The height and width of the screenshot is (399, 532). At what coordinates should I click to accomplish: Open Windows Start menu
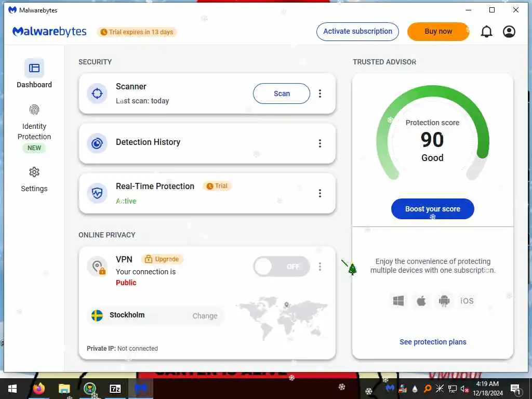click(12, 389)
